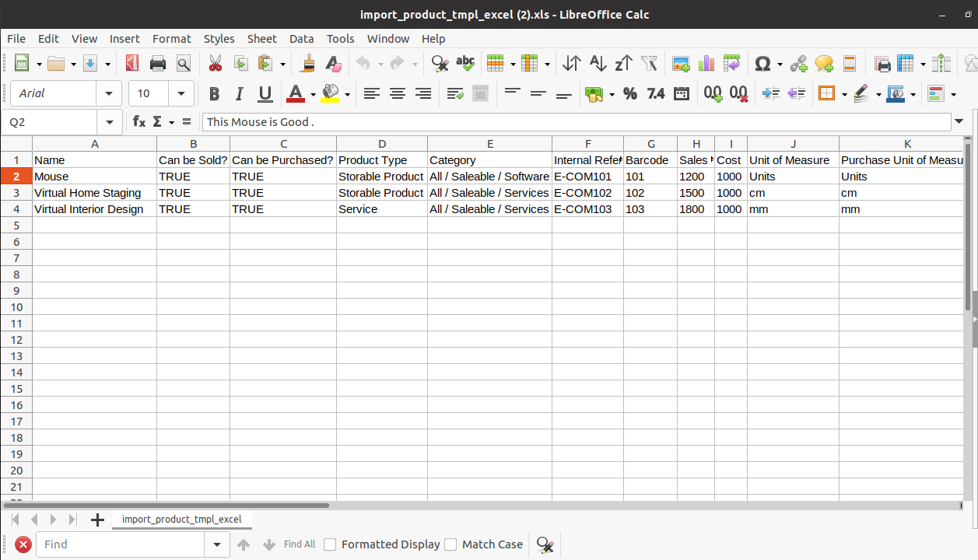This screenshot has width=978, height=560.
Task: Click the Merge and Center Cells icon
Action: [x=480, y=94]
